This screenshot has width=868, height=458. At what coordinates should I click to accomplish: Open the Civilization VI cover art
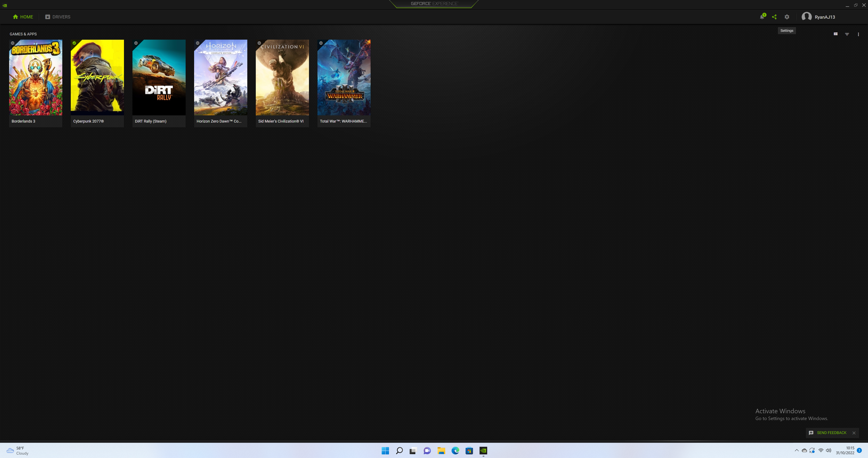(x=282, y=78)
